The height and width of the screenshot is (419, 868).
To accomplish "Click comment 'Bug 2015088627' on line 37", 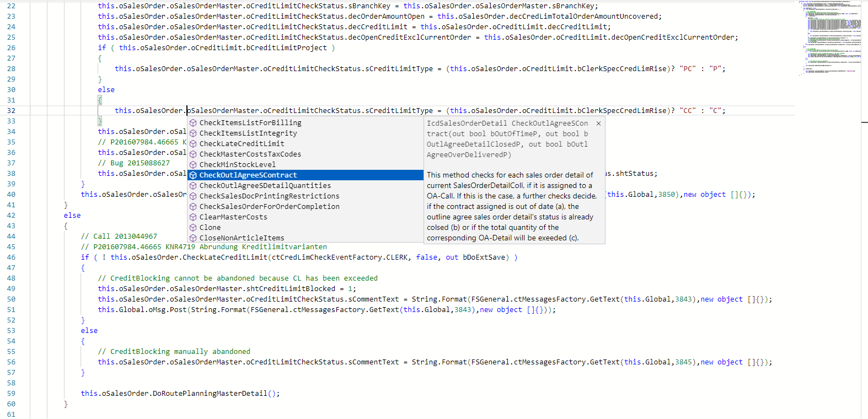I will 134,163.
